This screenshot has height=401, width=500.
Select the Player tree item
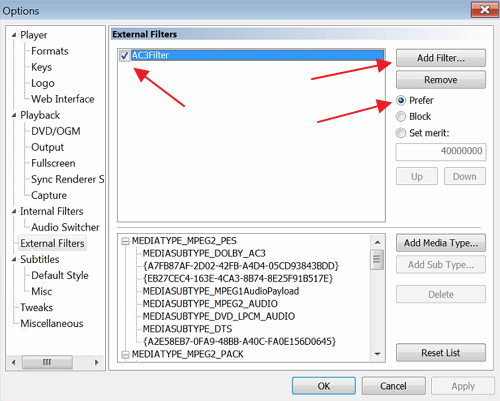coord(34,35)
